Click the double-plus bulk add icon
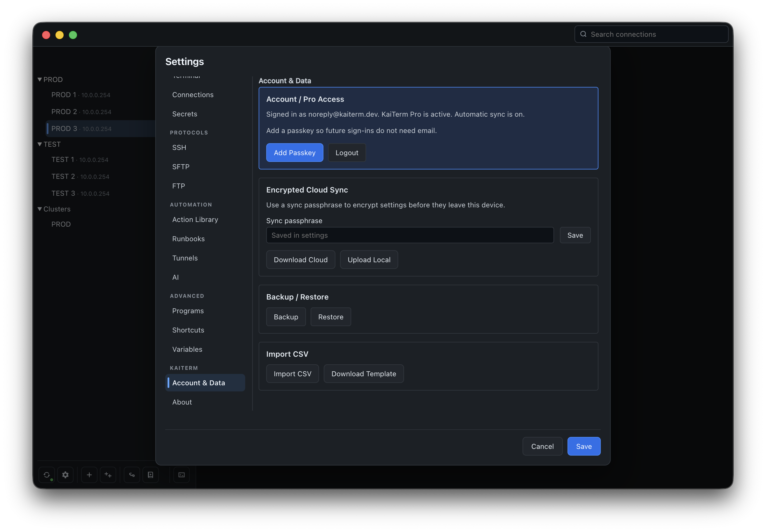Screen dimensions: 766x532 [x=108, y=475]
